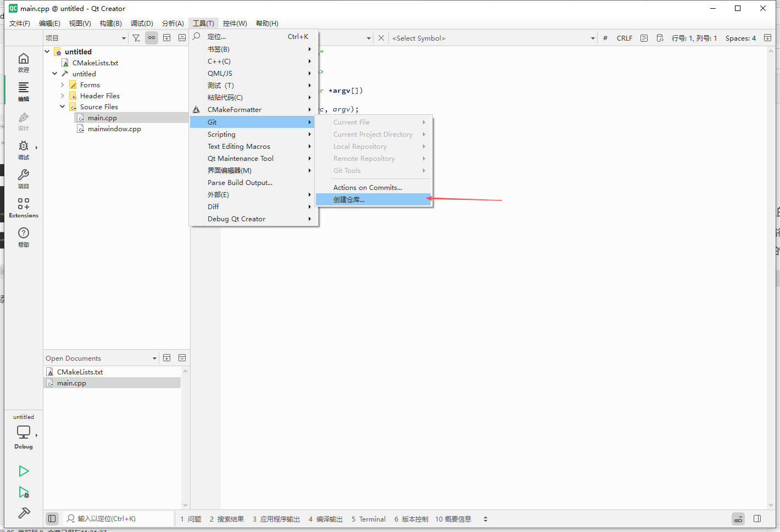Screen dimensions: 780x532
Task: Toggle synchronize with editor link icon
Action: pyautogui.click(x=152, y=38)
